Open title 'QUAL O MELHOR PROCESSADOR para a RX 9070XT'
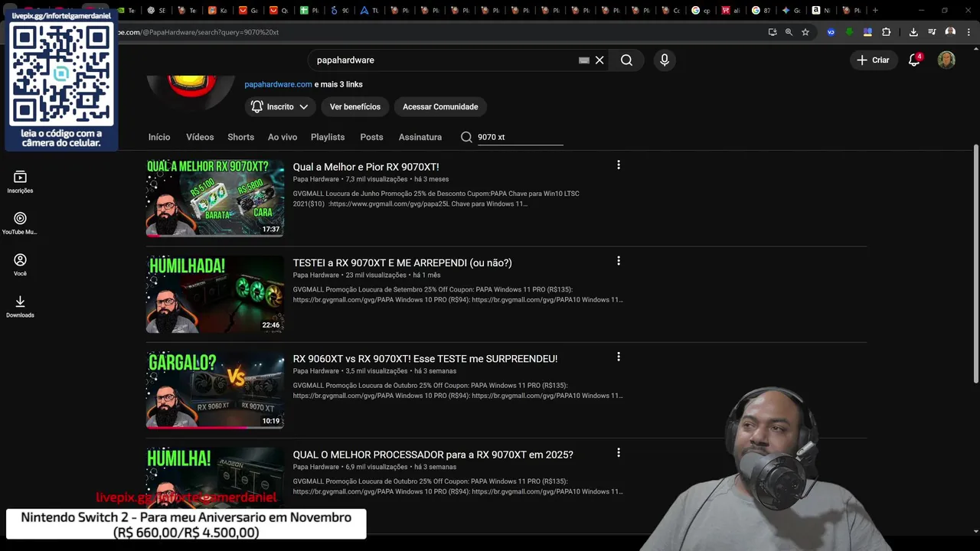This screenshot has width=980, height=551. (433, 455)
